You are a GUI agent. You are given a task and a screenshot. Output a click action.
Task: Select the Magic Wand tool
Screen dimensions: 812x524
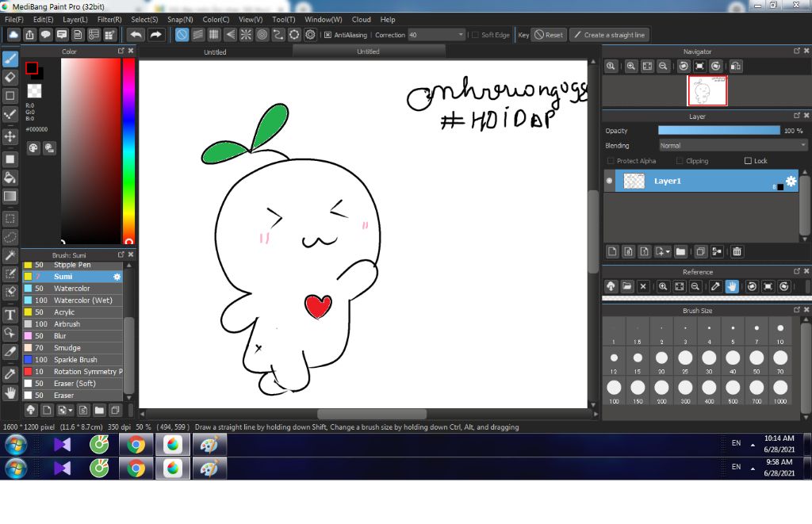tap(10, 255)
